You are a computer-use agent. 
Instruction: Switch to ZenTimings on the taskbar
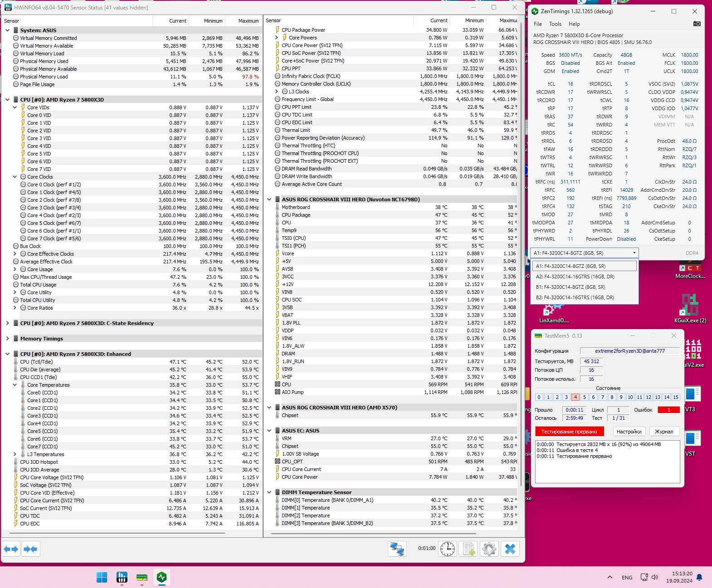[162, 577]
